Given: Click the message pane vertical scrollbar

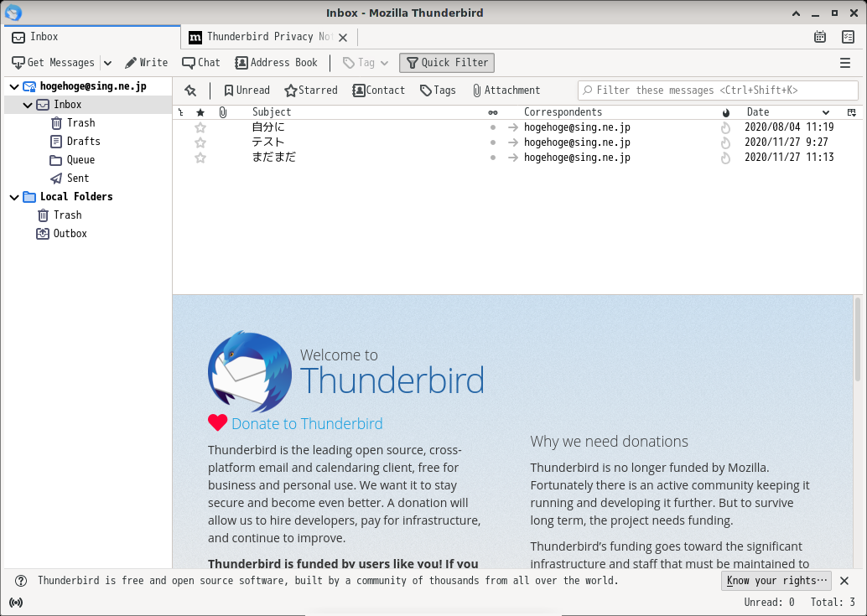Looking at the screenshot, I should click(x=858, y=339).
